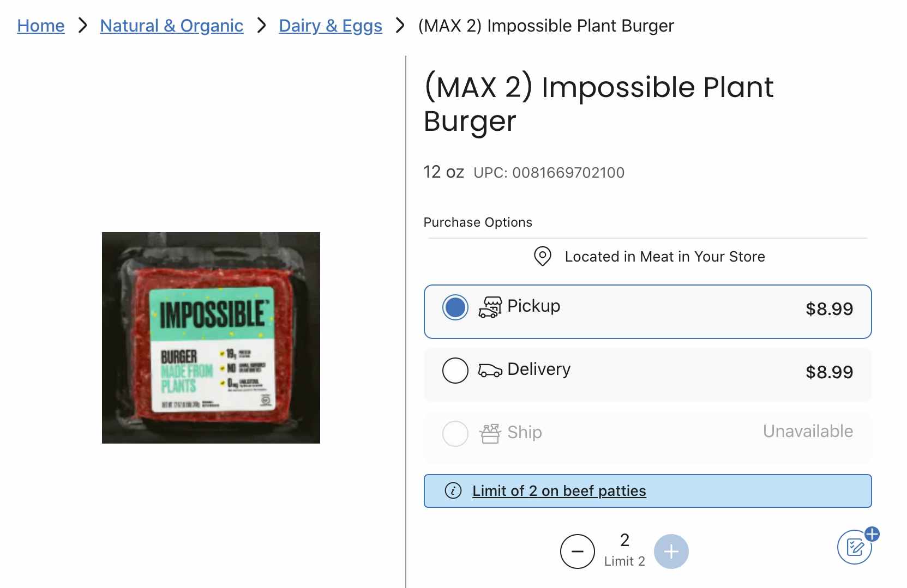
Task: Open the Dairy & Eggs breadcrumb
Action: click(330, 26)
